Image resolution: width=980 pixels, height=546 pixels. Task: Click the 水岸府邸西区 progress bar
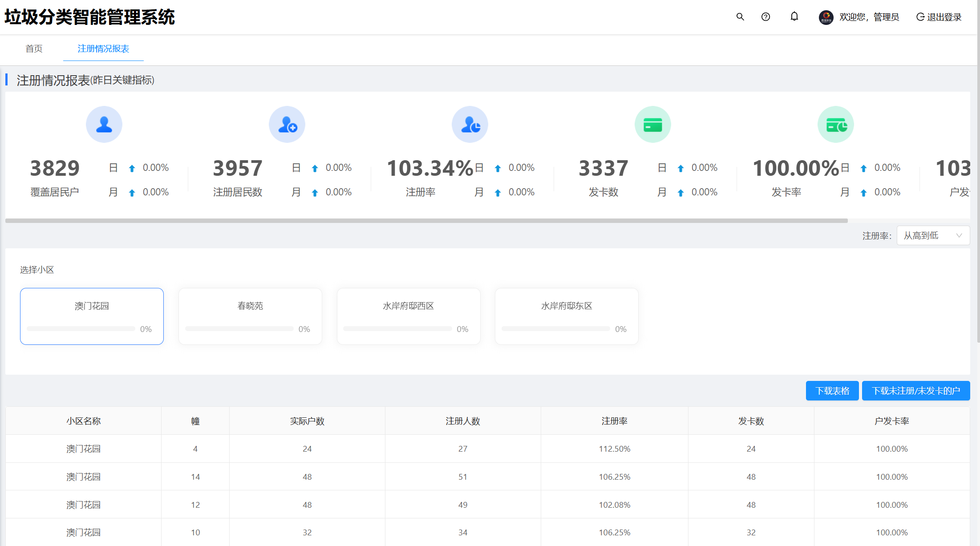tap(398, 329)
